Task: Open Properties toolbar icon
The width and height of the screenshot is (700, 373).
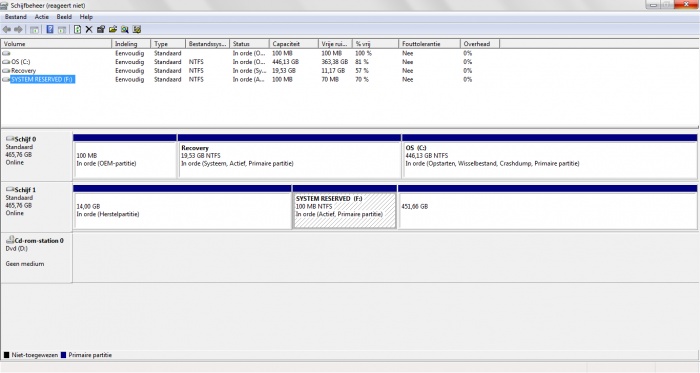Action: tap(101, 29)
